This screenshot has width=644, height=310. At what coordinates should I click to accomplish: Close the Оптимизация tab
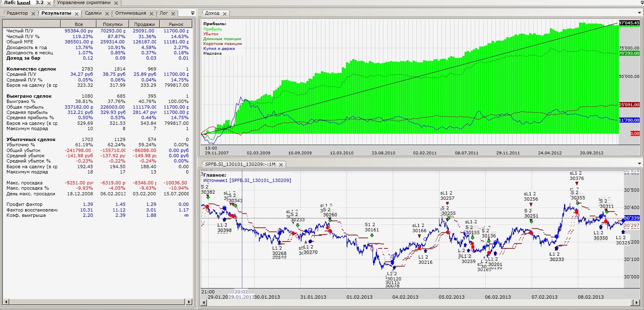[x=151, y=13]
